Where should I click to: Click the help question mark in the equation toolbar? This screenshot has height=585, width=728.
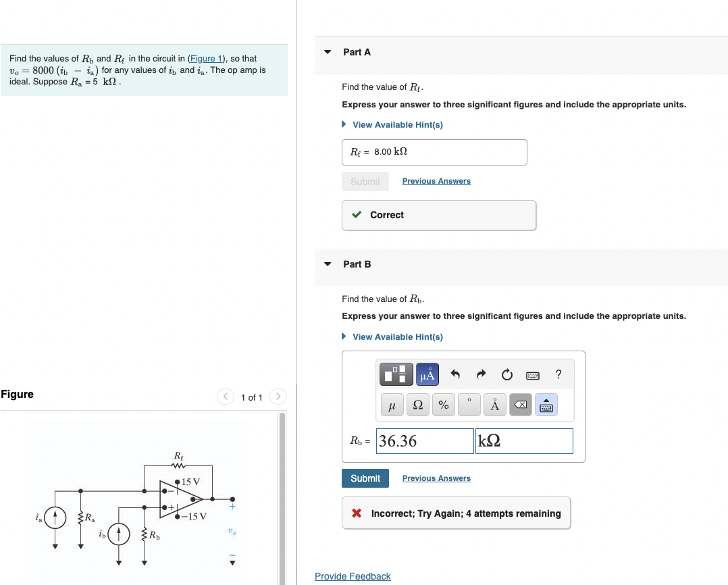[x=558, y=374]
